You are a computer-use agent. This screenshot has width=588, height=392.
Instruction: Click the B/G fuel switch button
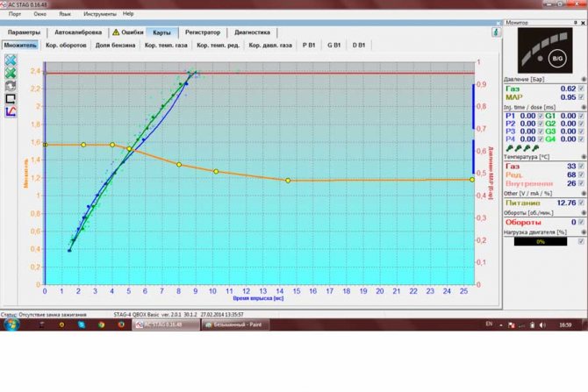point(556,58)
